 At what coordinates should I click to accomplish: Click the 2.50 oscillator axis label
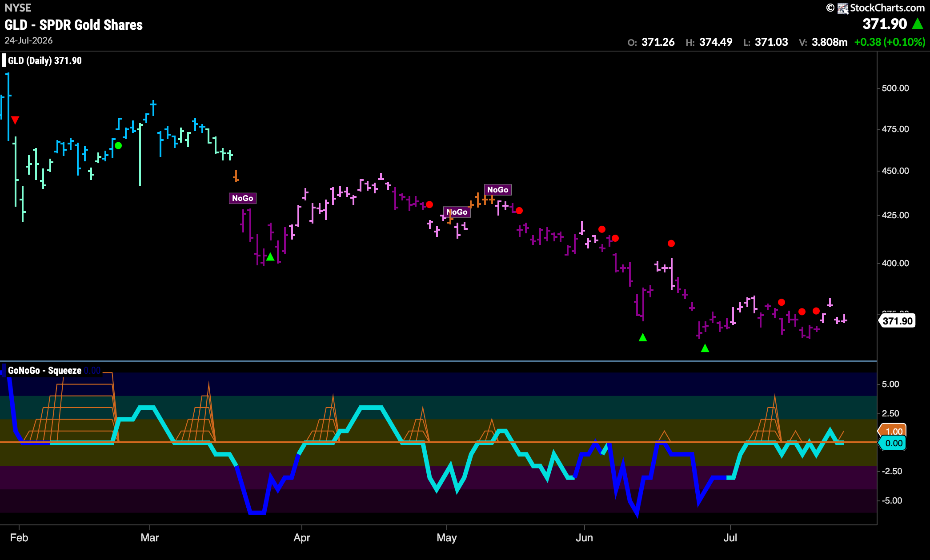pyautogui.click(x=890, y=413)
